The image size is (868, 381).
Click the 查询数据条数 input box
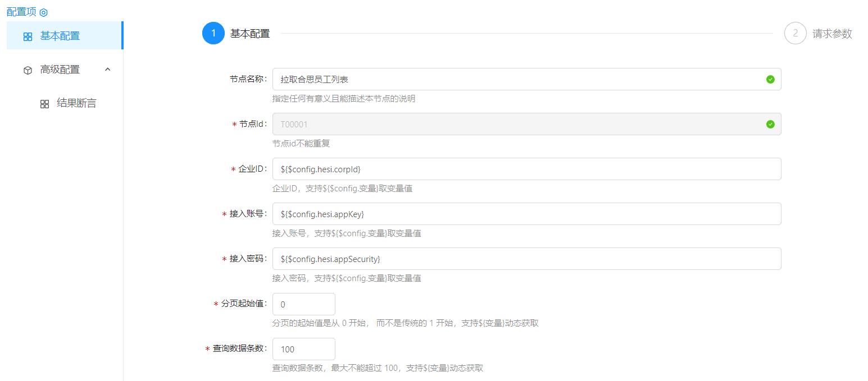303,349
